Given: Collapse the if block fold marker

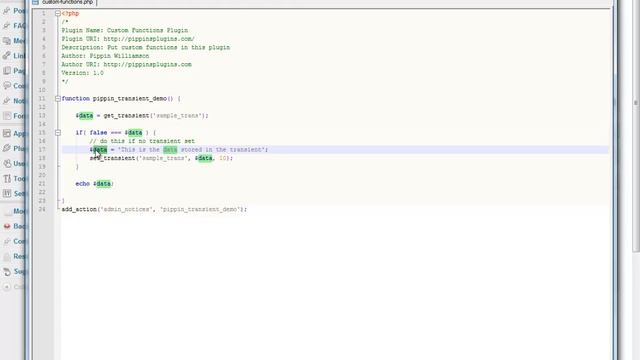Looking at the screenshot, I should click(58, 133).
